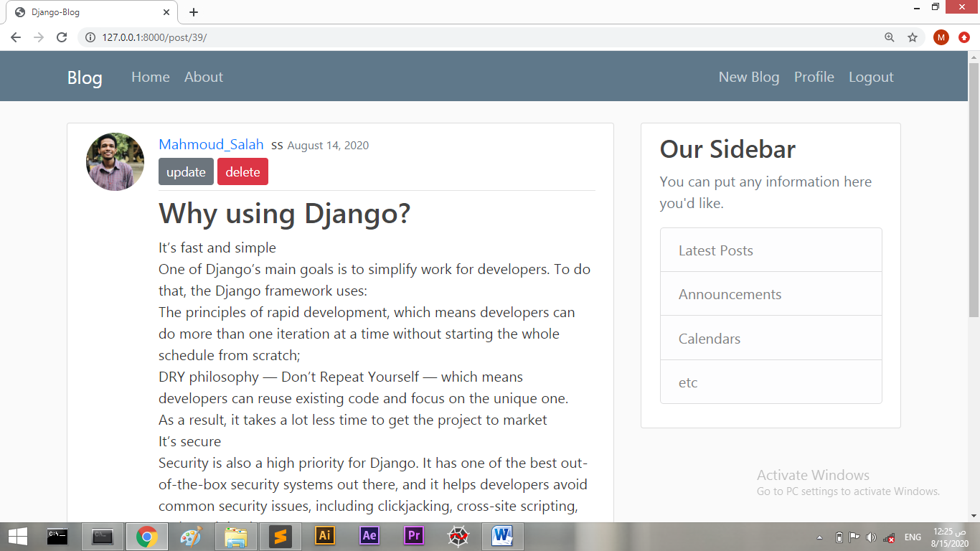Click the page scrollbar up arrow
This screenshot has height=551, width=980.
pos(974,57)
